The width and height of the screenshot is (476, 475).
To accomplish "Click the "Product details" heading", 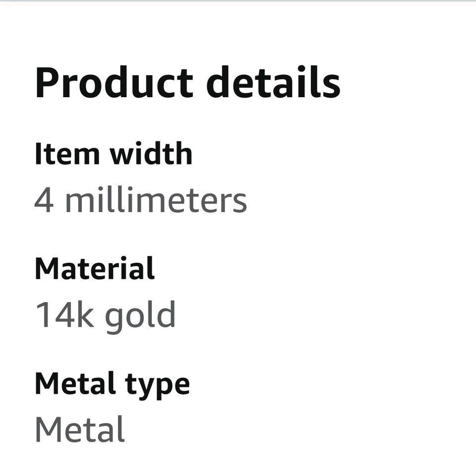I will [187, 83].
